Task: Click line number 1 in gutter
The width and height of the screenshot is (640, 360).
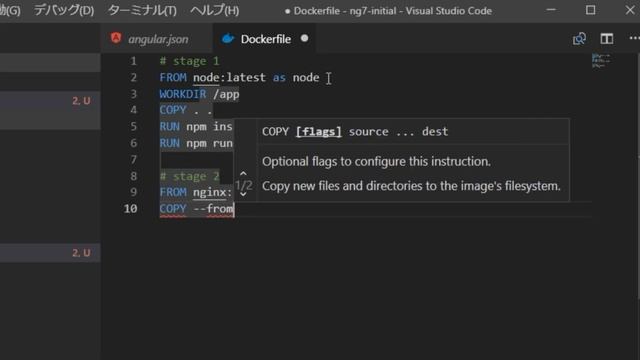Action: coord(133,61)
